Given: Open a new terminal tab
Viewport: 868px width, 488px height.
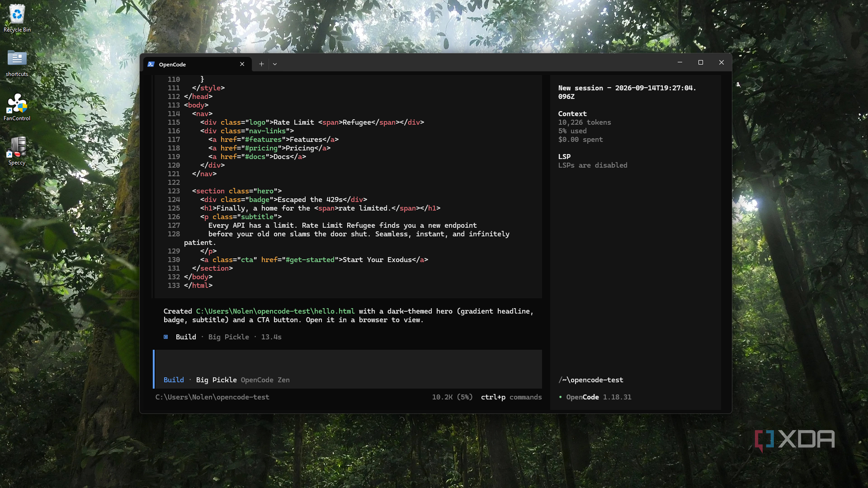Looking at the screenshot, I should click(261, 64).
